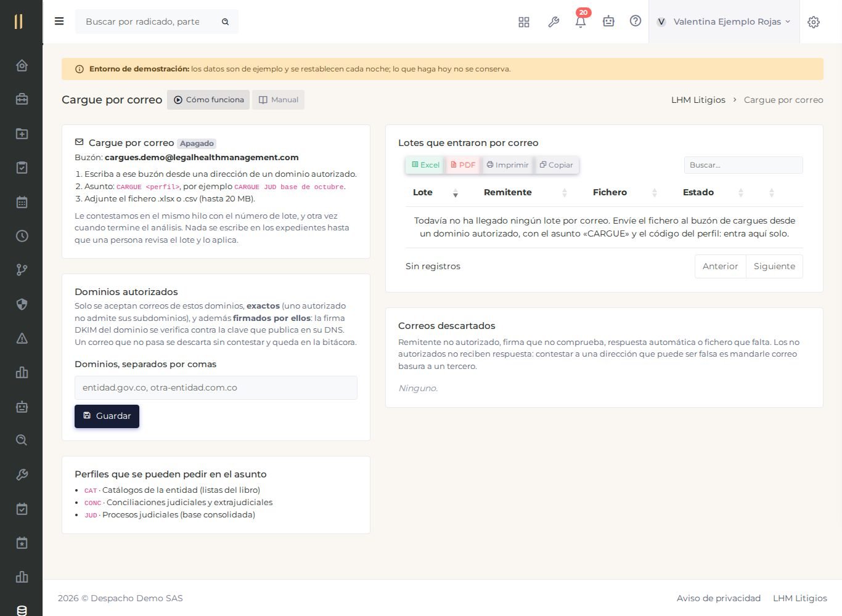This screenshot has width=842, height=616.
Task: Open clipboard check icon in sidebar
Action: [x=22, y=168]
